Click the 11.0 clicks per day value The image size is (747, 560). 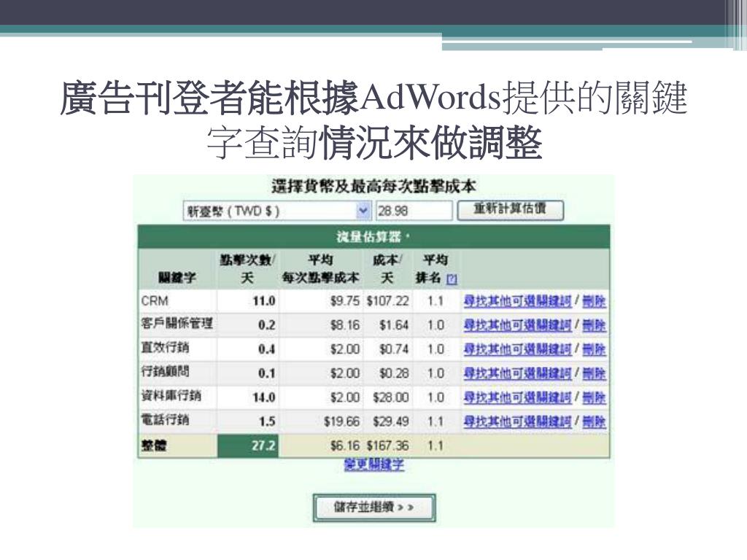(x=264, y=301)
